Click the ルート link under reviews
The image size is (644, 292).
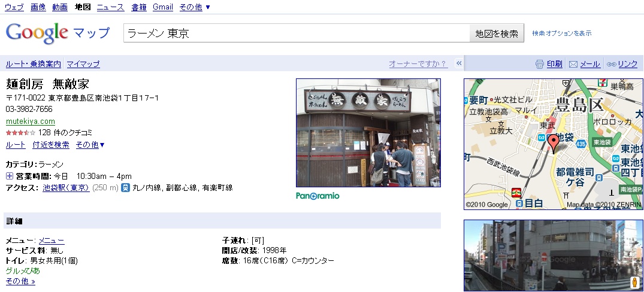click(x=16, y=145)
